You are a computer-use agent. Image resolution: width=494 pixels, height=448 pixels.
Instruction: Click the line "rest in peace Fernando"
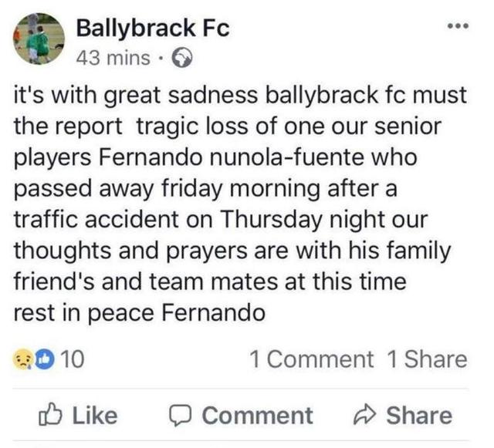tap(140, 314)
